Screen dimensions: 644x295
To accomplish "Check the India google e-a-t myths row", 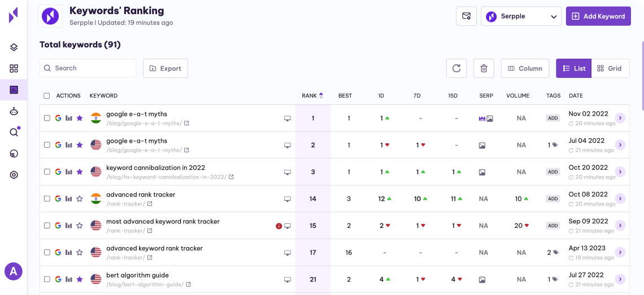I will 47,118.
